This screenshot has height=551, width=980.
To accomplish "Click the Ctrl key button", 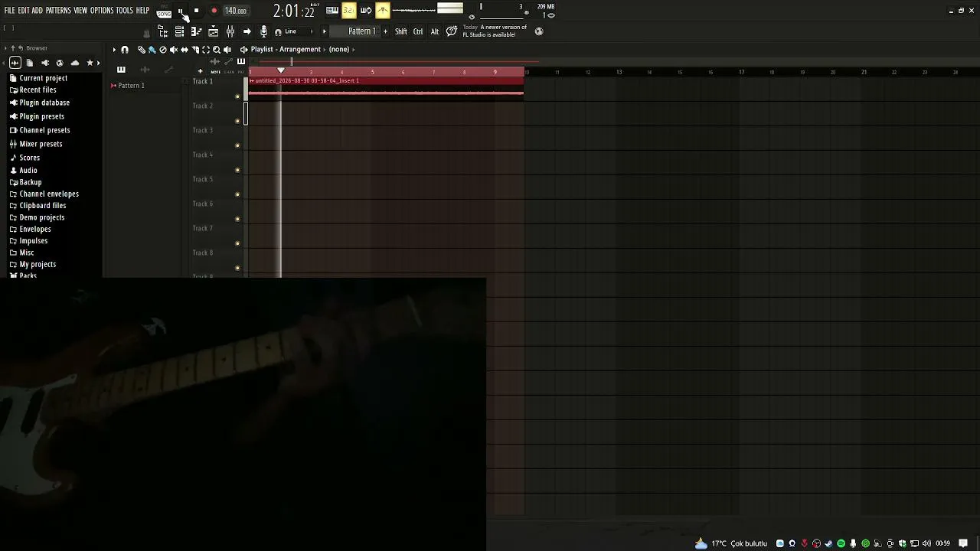I will pyautogui.click(x=418, y=31).
